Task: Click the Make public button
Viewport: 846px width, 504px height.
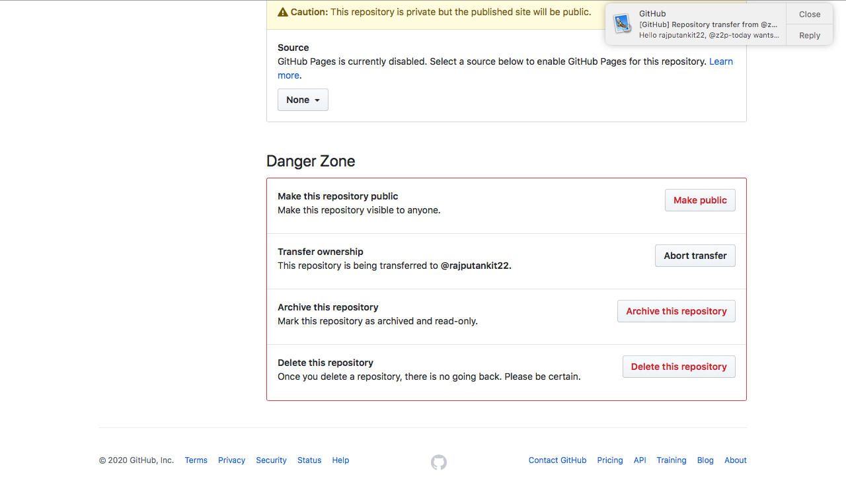Action: [700, 200]
